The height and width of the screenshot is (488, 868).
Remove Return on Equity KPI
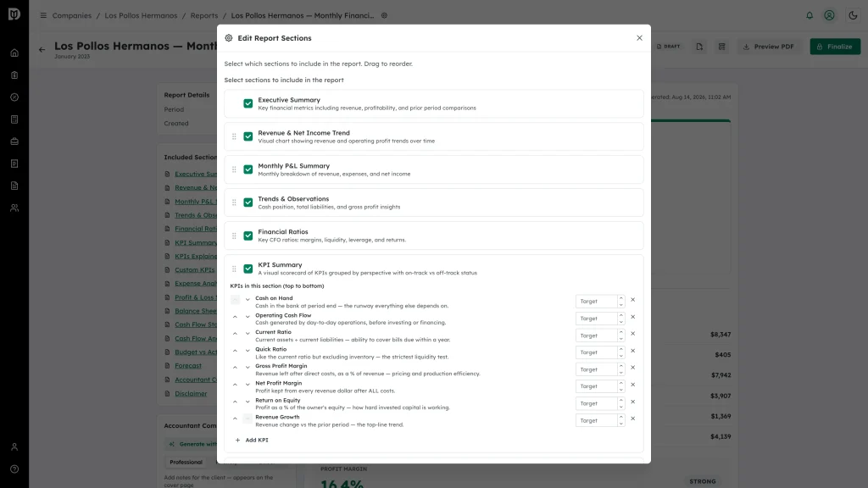click(632, 402)
